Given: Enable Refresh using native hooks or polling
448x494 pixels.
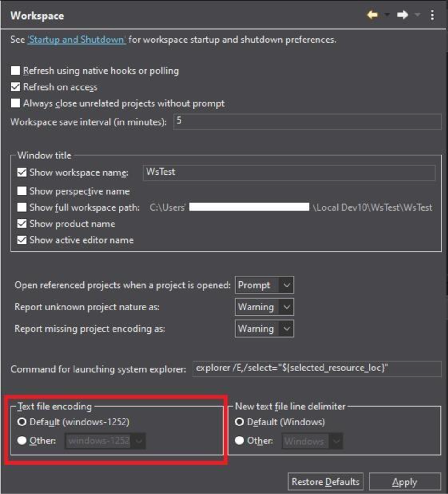Looking at the screenshot, I should point(16,71).
